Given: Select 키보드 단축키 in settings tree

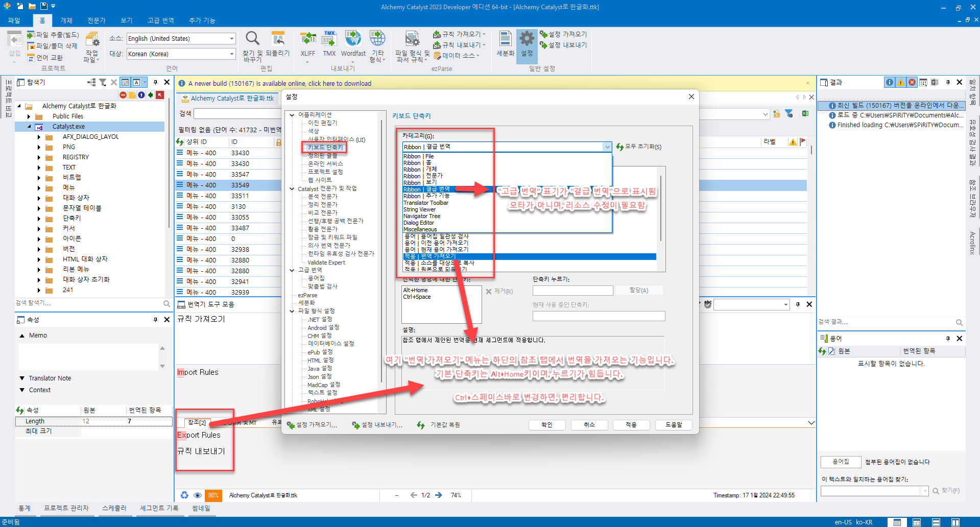Looking at the screenshot, I should 325,148.
